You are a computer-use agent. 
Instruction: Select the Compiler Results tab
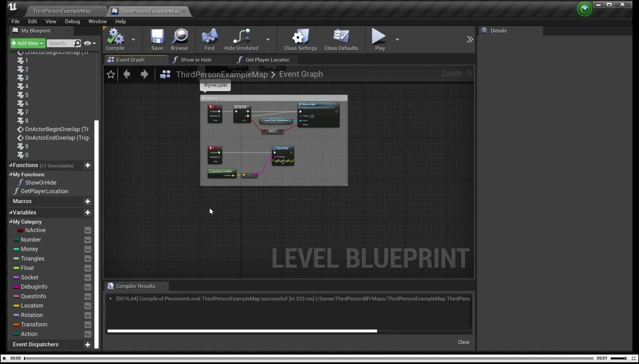coord(135,286)
